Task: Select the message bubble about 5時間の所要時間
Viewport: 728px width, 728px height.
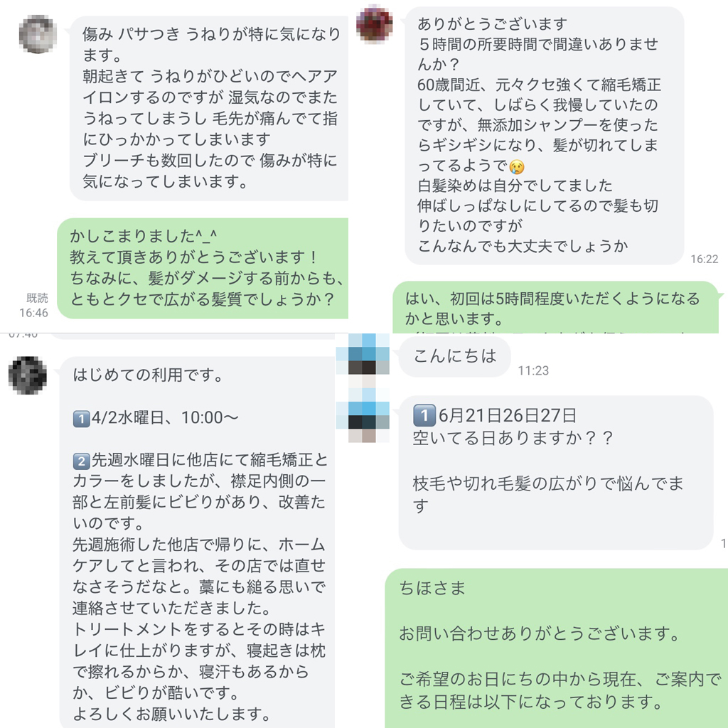Action: point(544,136)
